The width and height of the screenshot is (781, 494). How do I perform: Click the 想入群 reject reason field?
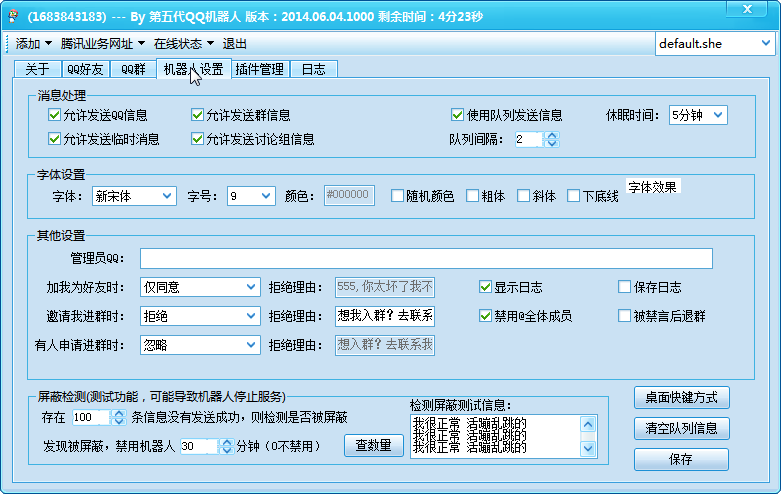385,345
